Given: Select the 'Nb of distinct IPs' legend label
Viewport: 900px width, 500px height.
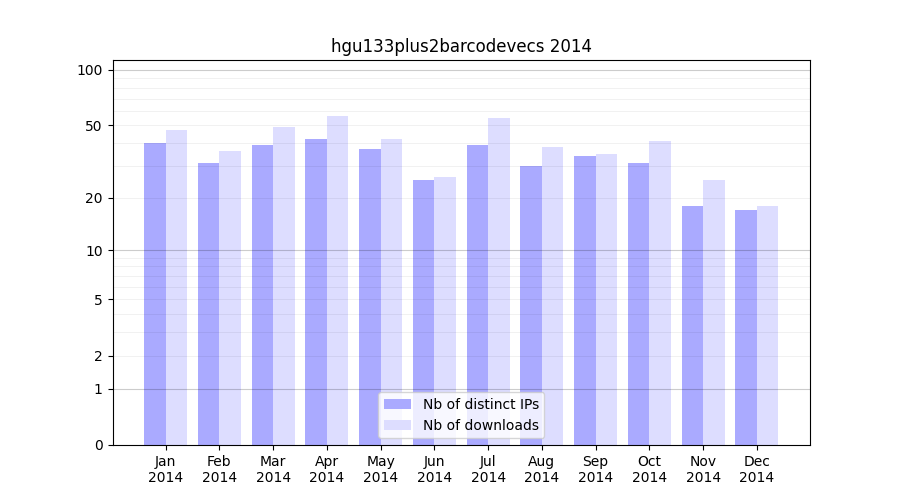Looking at the screenshot, I should click(480, 404).
